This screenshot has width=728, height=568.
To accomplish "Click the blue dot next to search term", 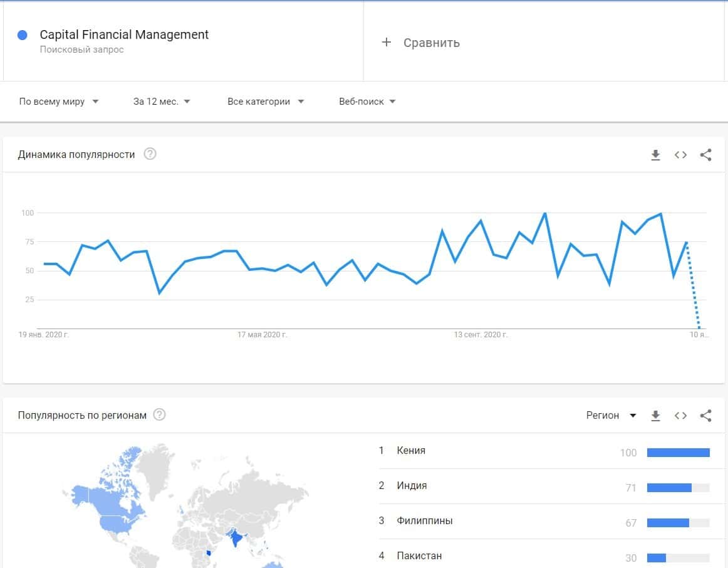I will click(23, 35).
